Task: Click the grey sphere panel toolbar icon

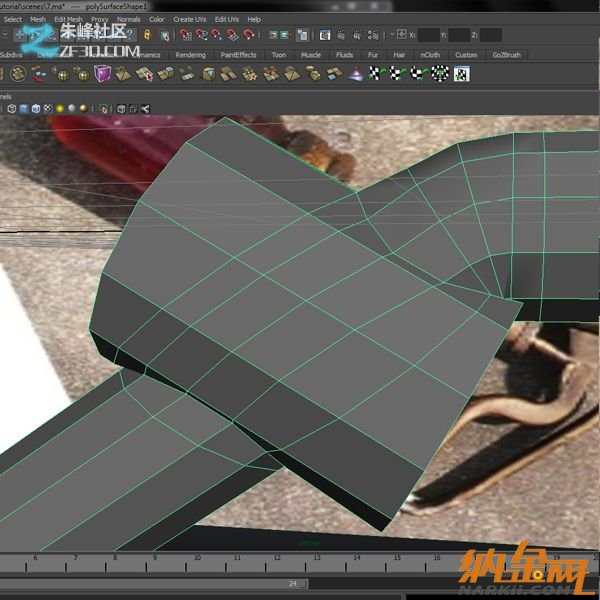Action: 72,108
